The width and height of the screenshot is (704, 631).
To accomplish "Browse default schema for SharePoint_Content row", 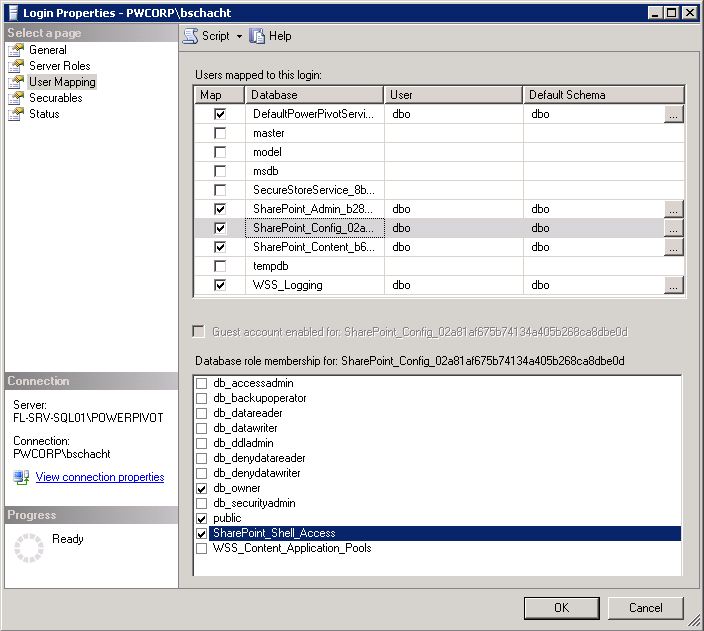I will 673,247.
